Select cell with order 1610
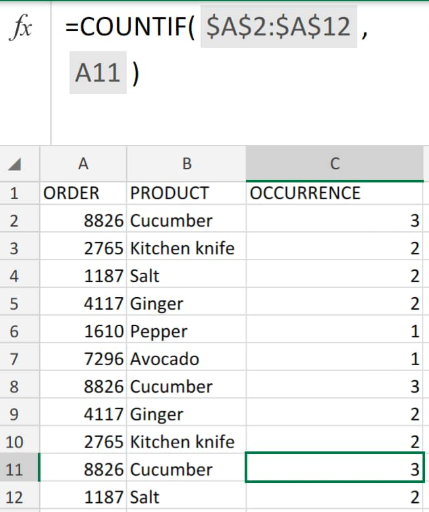This screenshot has height=512, width=429. (x=83, y=331)
